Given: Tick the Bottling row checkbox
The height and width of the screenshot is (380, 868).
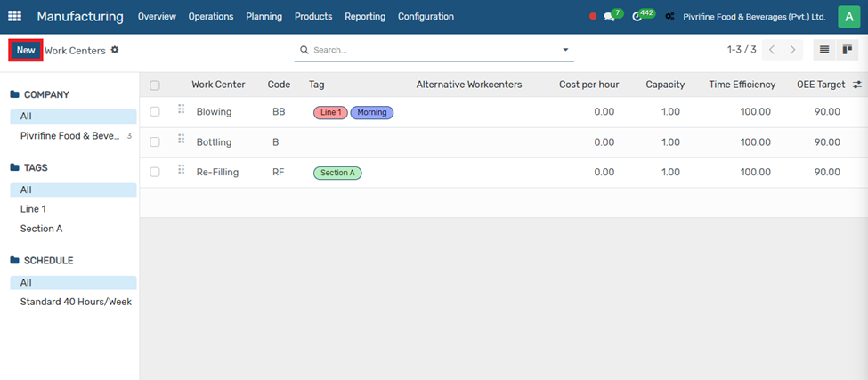Looking at the screenshot, I should pyautogui.click(x=155, y=142).
